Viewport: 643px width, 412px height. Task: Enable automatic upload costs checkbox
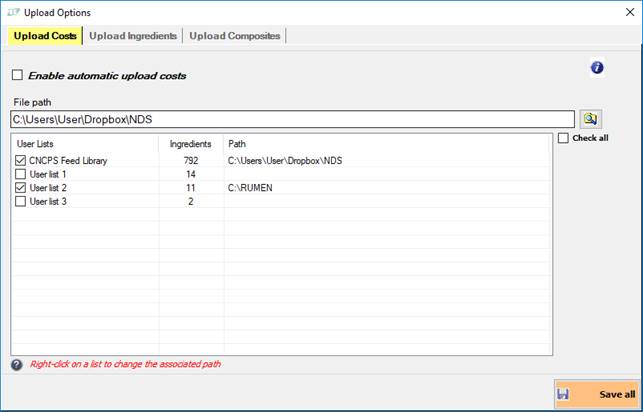pyautogui.click(x=17, y=75)
